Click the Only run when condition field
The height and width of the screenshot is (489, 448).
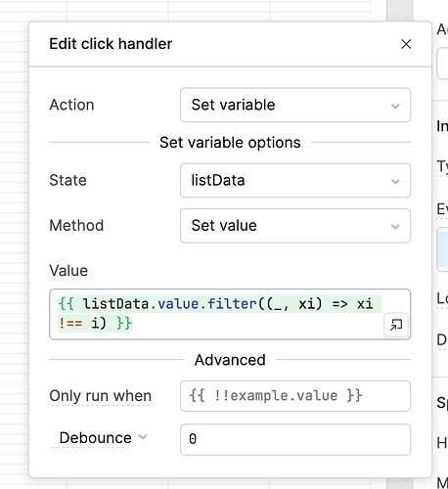click(295, 396)
